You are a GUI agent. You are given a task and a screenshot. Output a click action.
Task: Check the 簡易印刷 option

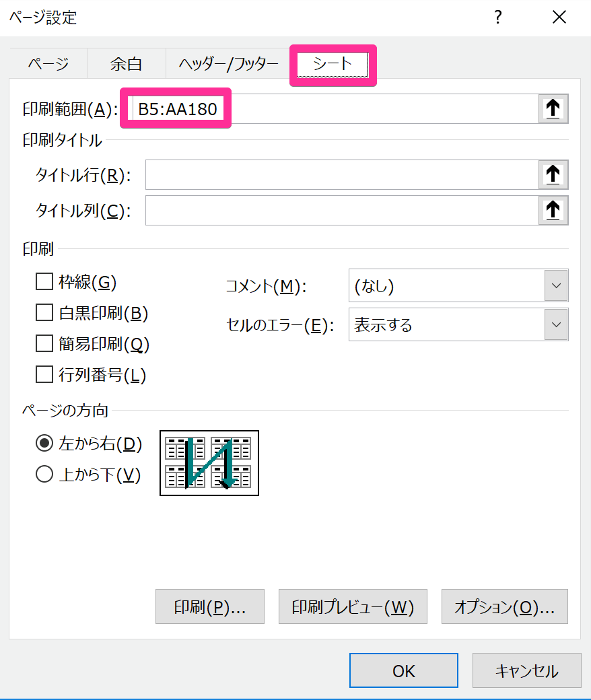click(x=44, y=344)
